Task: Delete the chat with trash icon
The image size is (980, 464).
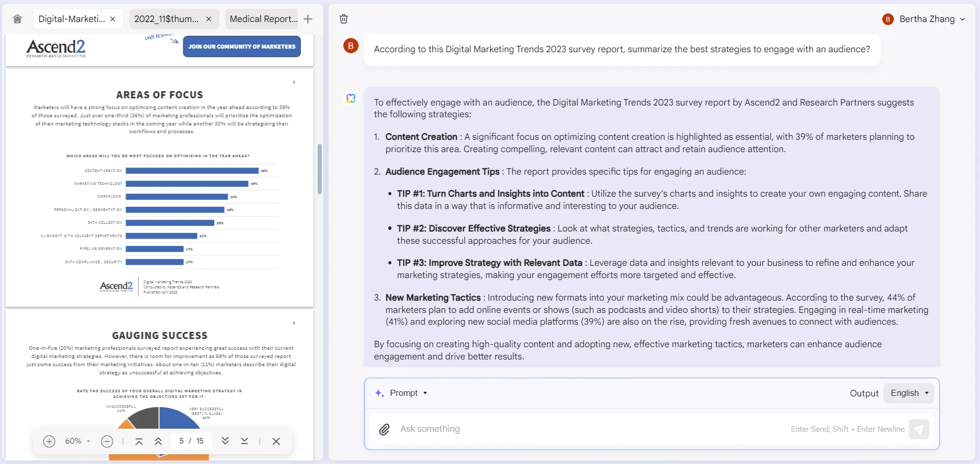Action: click(x=344, y=19)
